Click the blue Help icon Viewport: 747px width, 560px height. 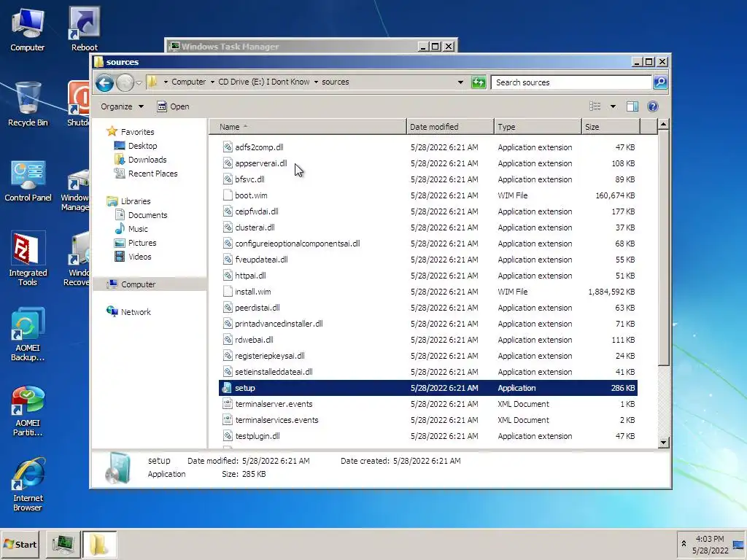point(653,106)
